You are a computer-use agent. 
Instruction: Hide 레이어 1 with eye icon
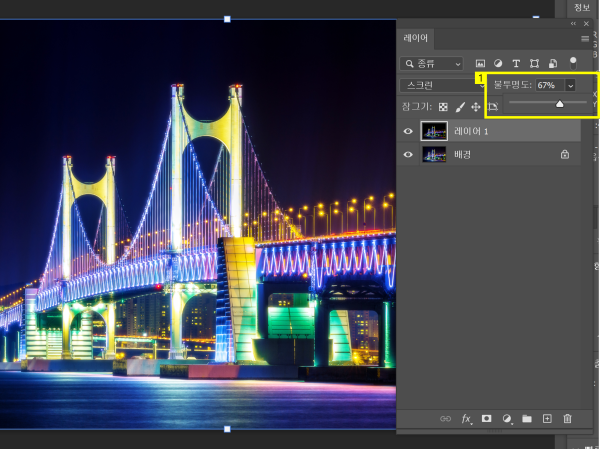407,131
